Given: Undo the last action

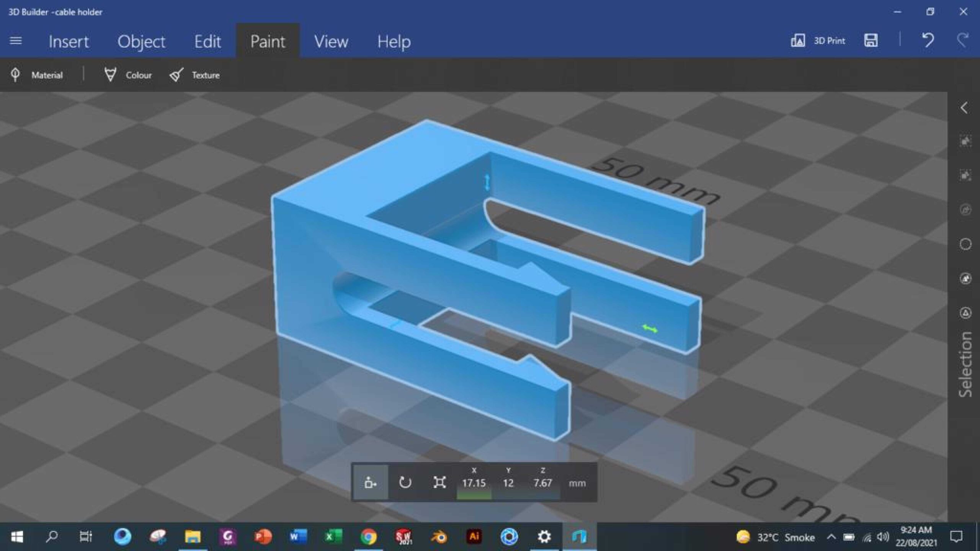Looking at the screenshot, I should click(928, 41).
